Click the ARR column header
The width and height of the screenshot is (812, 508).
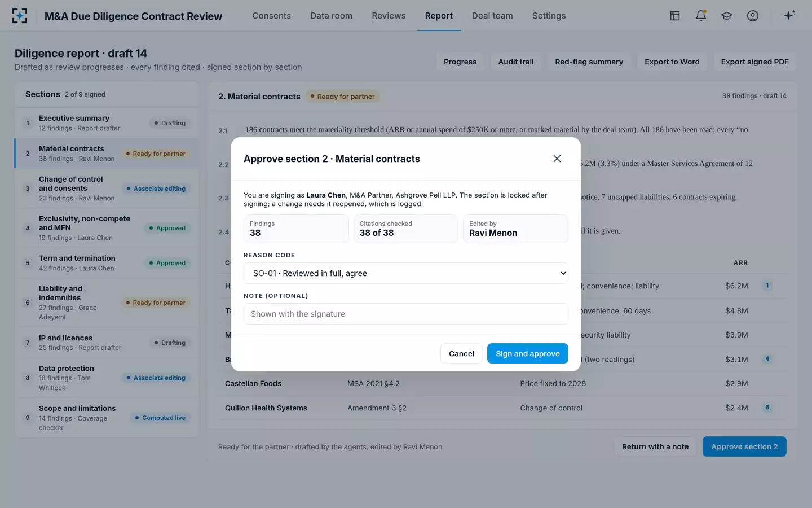740,263
